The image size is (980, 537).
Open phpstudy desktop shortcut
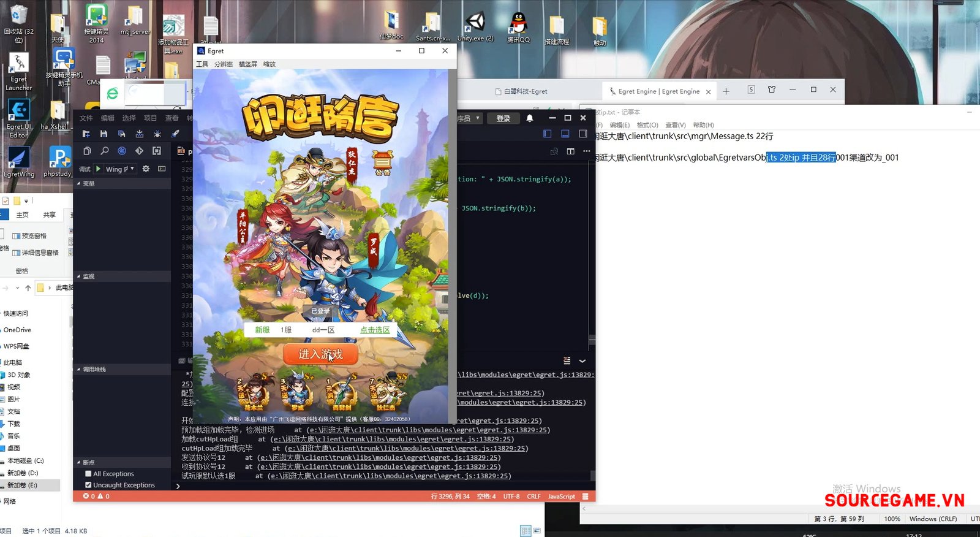point(58,162)
